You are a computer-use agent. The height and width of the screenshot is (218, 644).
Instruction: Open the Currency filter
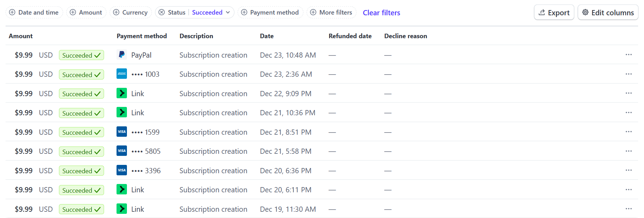(x=130, y=12)
